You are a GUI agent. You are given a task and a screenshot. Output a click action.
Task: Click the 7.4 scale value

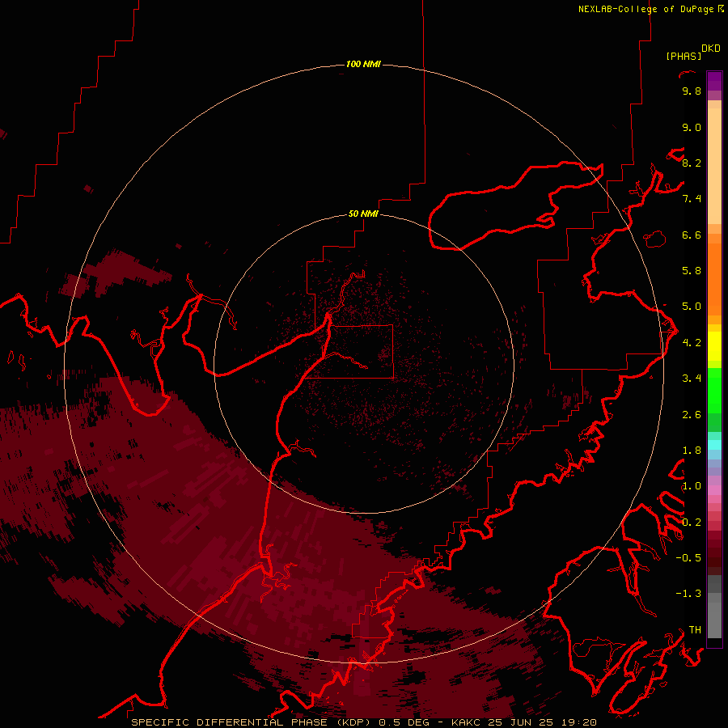tap(692, 199)
